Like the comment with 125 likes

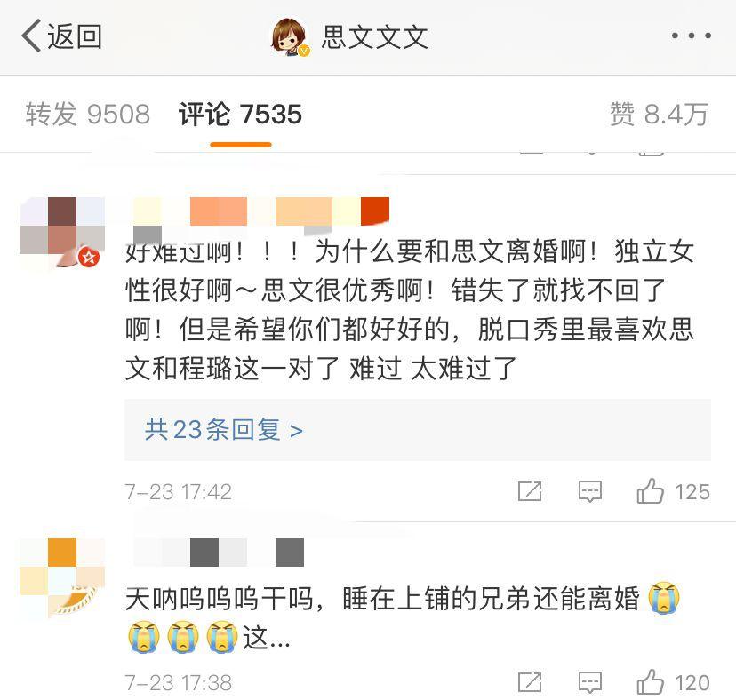pos(673,491)
